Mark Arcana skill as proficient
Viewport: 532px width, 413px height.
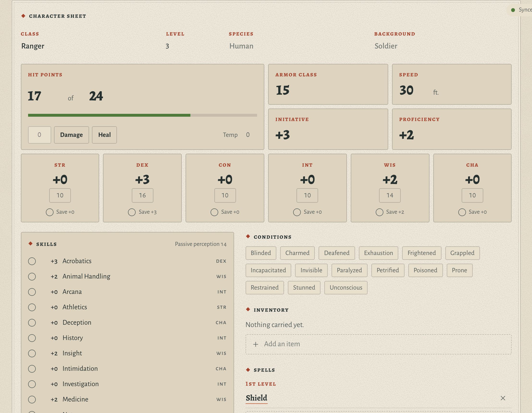click(x=32, y=292)
